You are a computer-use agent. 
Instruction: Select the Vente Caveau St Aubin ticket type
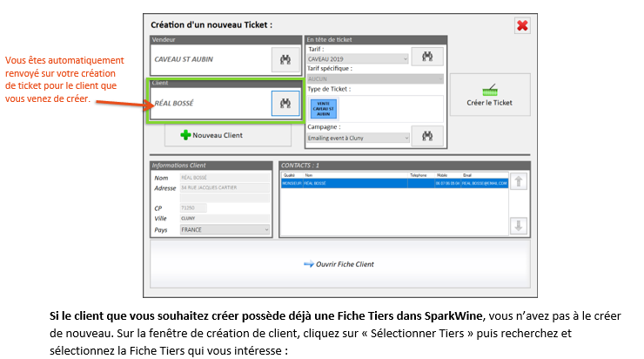323,108
